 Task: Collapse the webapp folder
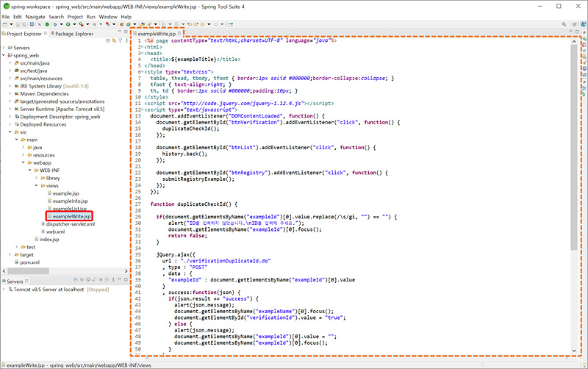pos(24,162)
